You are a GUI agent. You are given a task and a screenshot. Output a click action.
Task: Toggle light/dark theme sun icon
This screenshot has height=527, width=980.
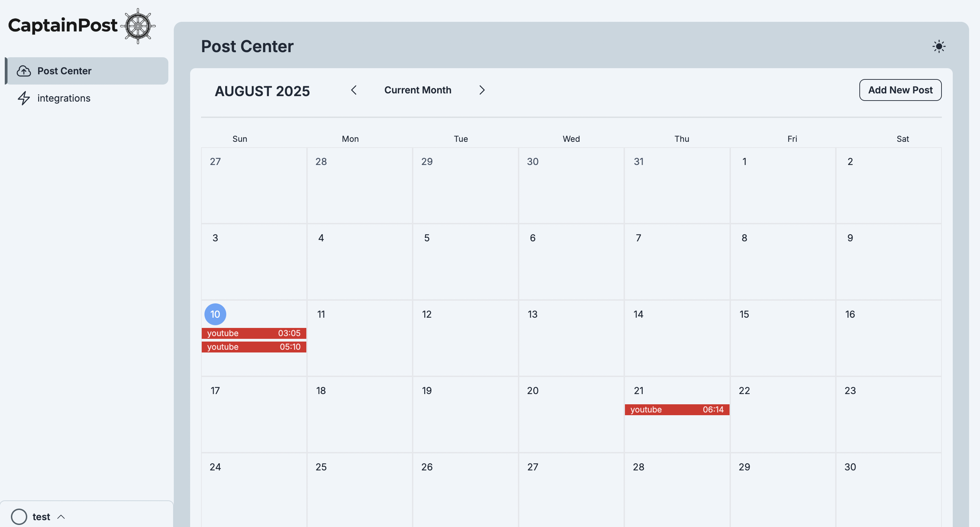coord(938,46)
